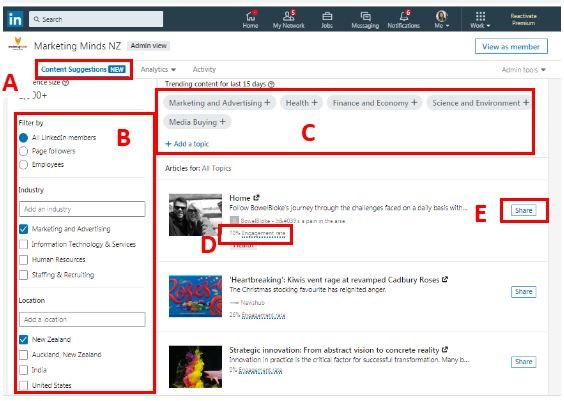Select the All LinkedIn members radio button

pos(23,138)
